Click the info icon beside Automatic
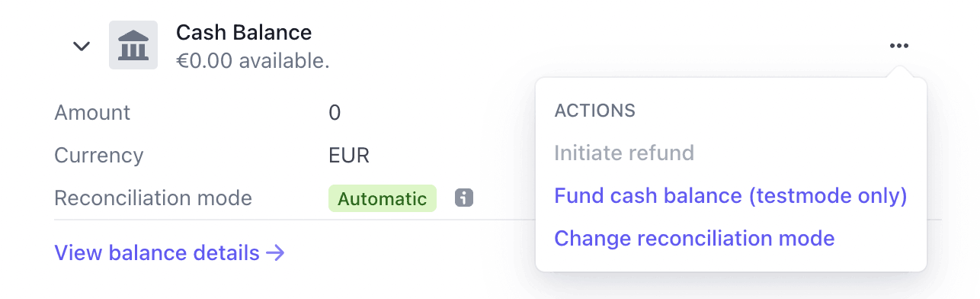 [x=464, y=198]
